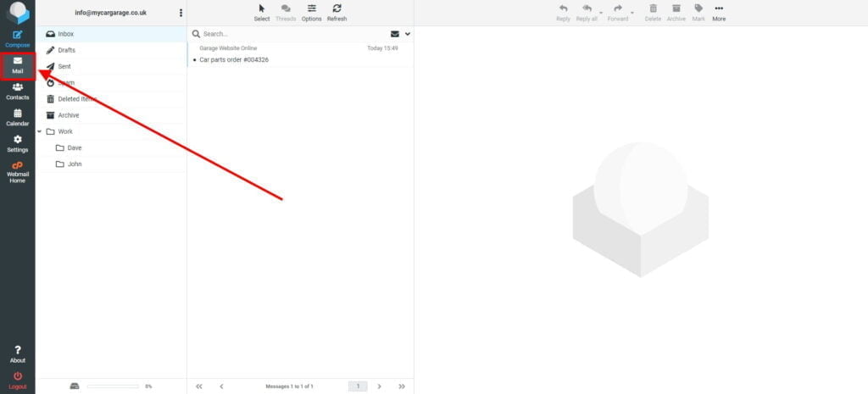Open Reply all dropdown arrow
Image resolution: width=868 pixels, height=394 pixels.
click(x=601, y=13)
